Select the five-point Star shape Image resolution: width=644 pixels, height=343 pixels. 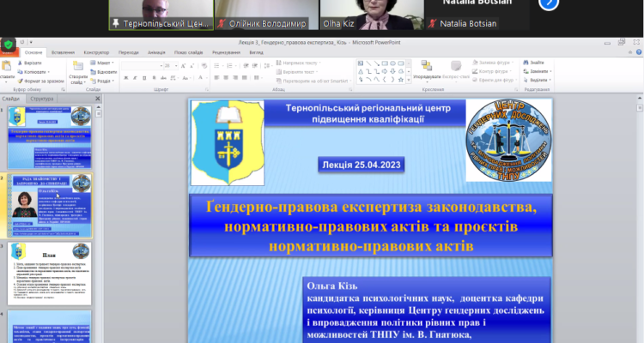point(401,80)
